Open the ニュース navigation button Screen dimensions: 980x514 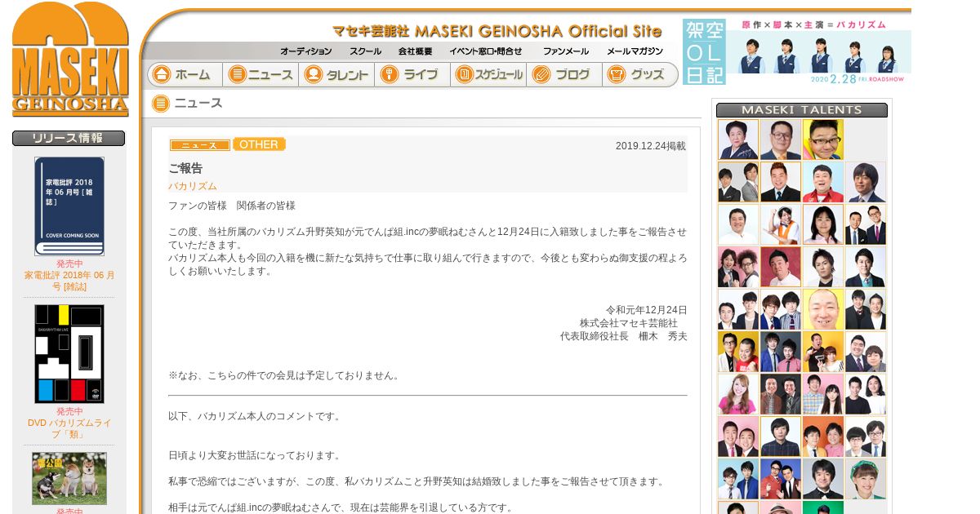pos(261,74)
